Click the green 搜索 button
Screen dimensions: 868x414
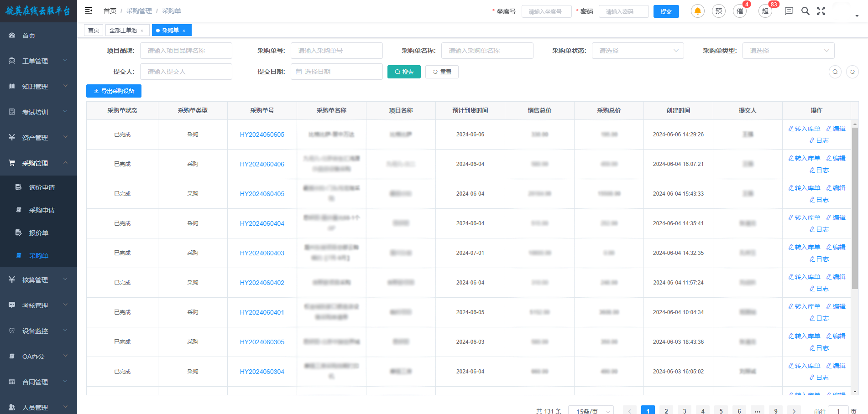404,72
